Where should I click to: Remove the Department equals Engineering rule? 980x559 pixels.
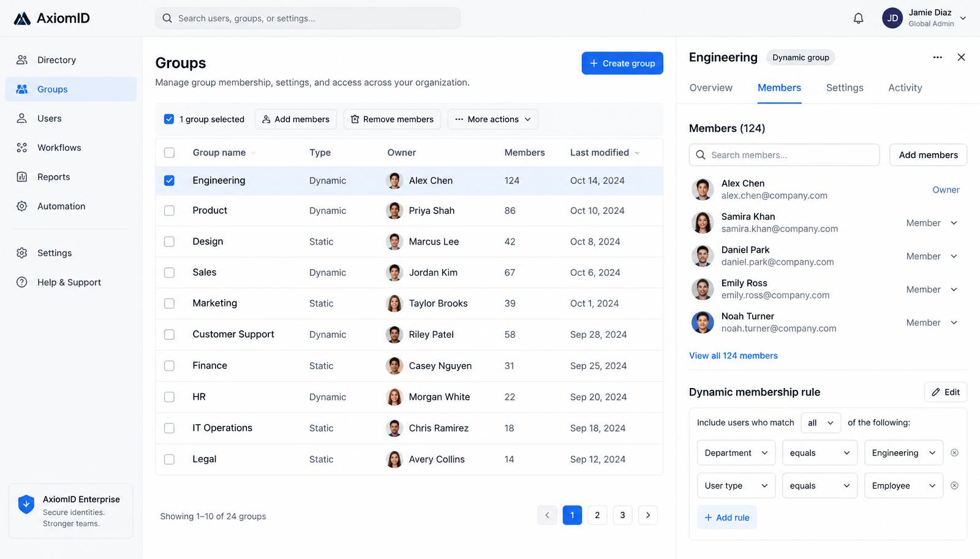point(954,453)
